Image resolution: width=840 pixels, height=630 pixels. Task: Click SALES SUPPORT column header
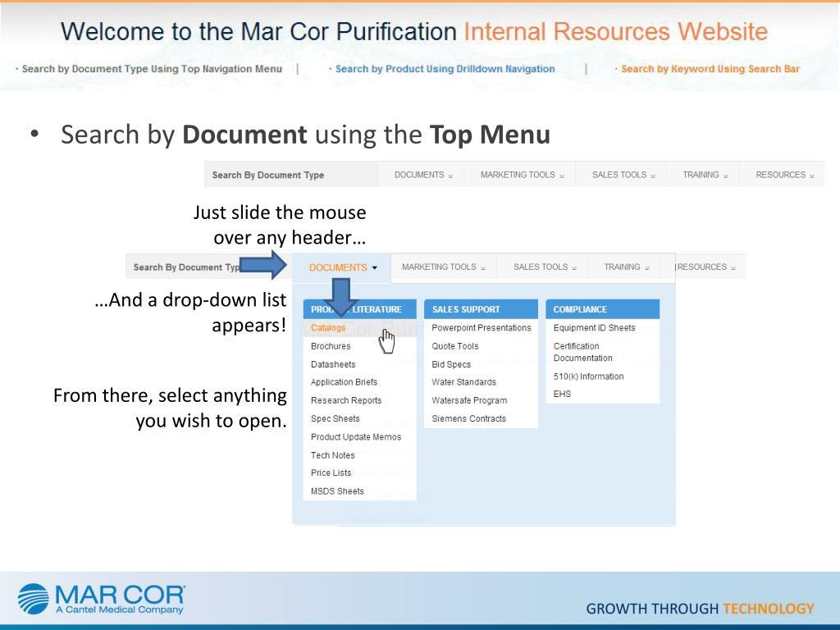click(x=481, y=309)
